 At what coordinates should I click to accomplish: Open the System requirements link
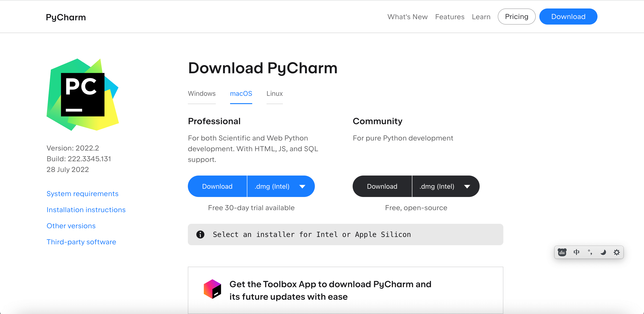(x=82, y=194)
